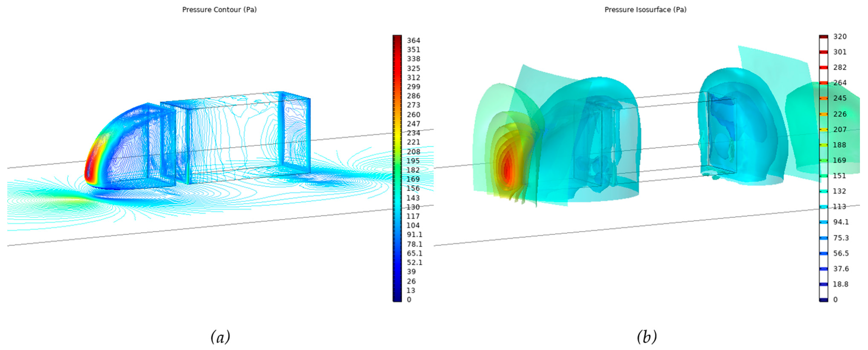Click the 234 value on contour legend
The width and height of the screenshot is (868, 350).
[413, 133]
